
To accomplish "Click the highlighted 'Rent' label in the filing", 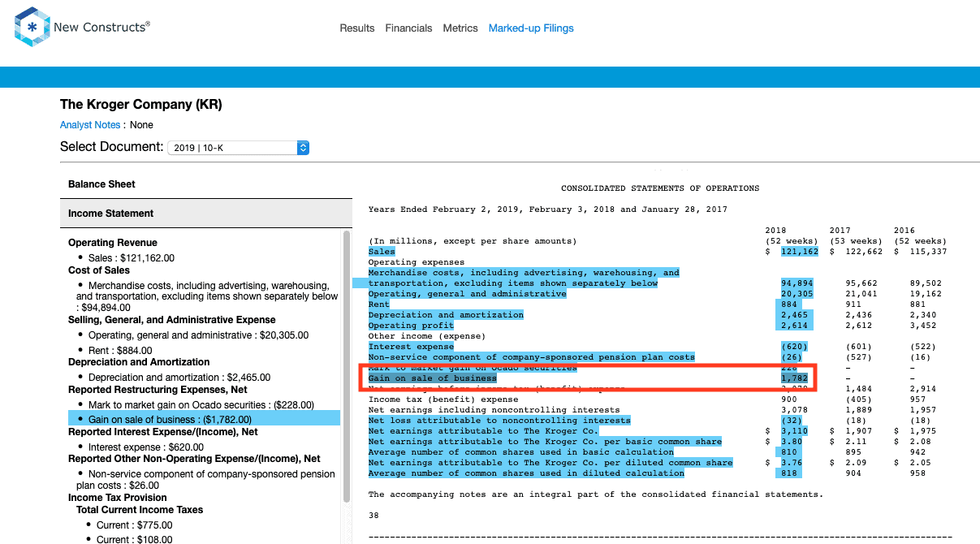I will pos(378,304).
